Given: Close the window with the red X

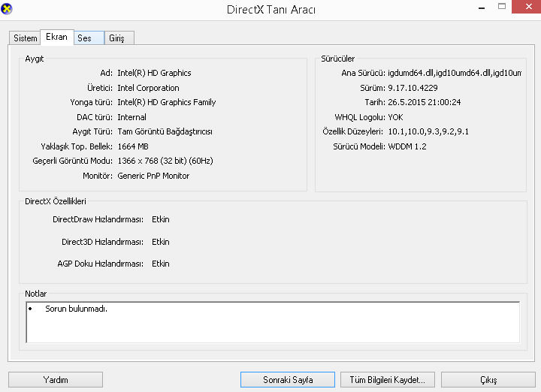Looking at the screenshot, I should 527,6.
